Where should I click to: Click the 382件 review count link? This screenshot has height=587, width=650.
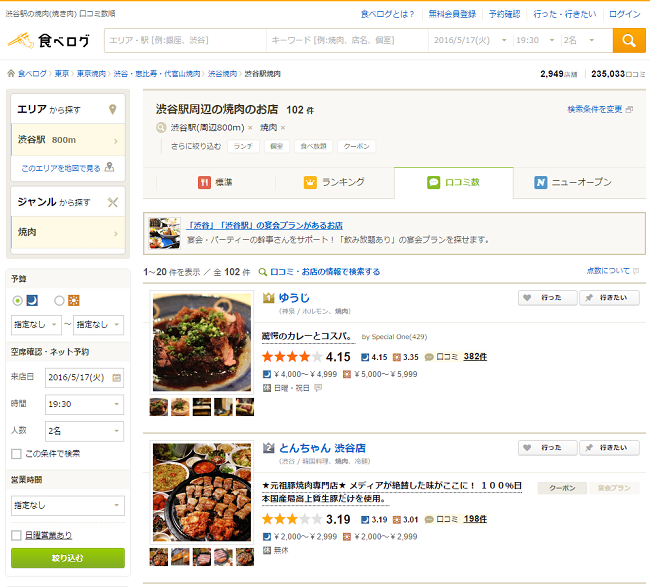[x=475, y=357]
